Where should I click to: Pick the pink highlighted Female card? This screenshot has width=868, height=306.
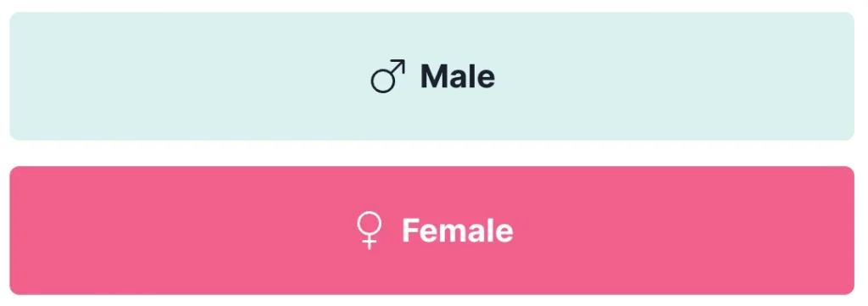click(x=431, y=231)
